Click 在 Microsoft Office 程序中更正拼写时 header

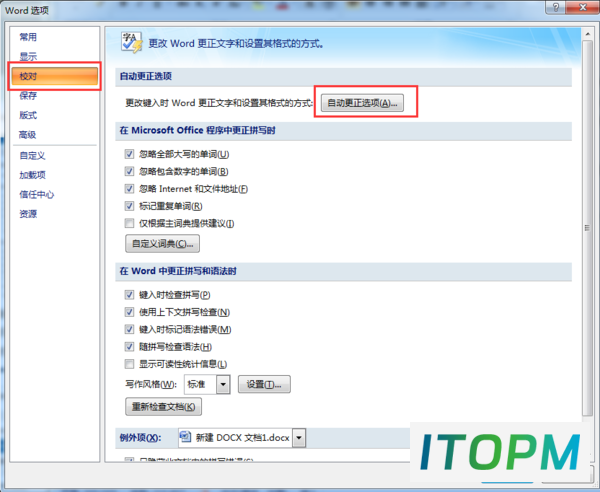197,130
